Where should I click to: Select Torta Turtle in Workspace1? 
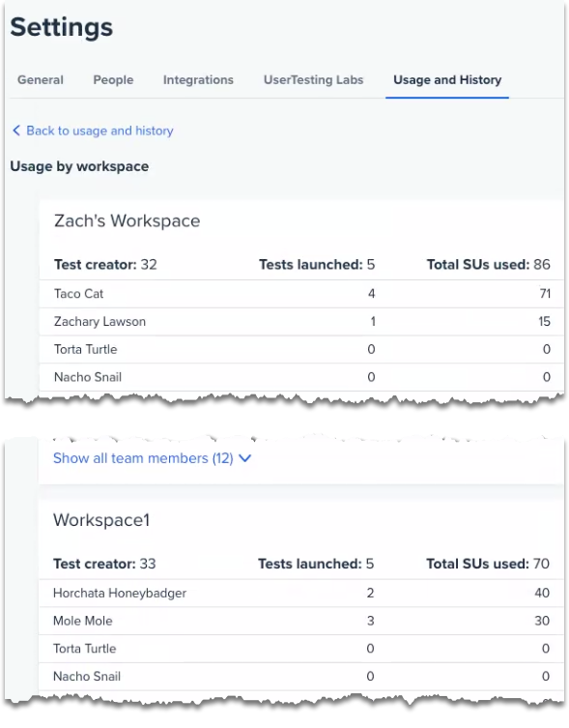(x=84, y=649)
